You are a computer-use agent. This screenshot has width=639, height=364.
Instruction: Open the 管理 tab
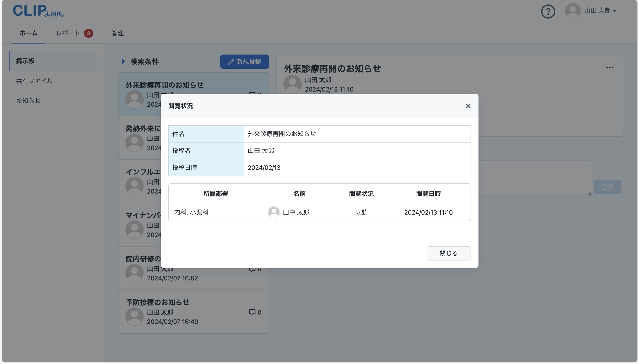click(117, 33)
